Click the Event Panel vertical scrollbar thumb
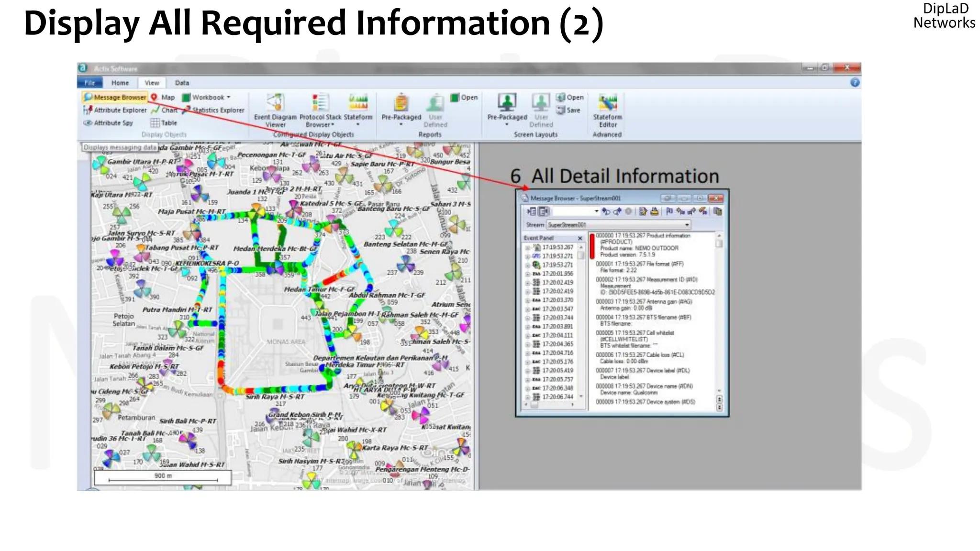980x551 pixels. tap(581, 255)
